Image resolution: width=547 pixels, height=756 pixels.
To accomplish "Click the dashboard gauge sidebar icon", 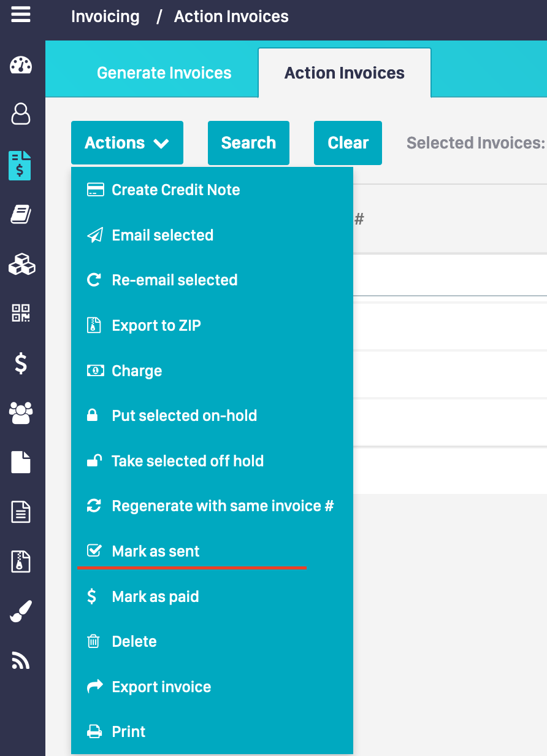I will coord(21,65).
